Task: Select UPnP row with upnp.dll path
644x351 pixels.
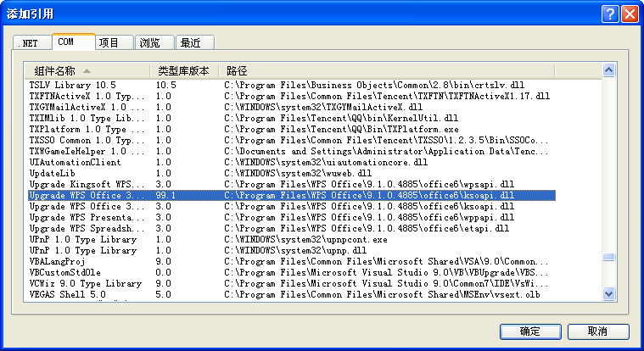Action: click(x=292, y=251)
